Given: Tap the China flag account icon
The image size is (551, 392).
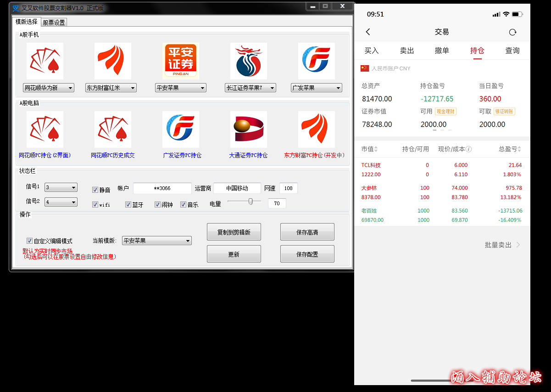Looking at the screenshot, I should 365,68.
